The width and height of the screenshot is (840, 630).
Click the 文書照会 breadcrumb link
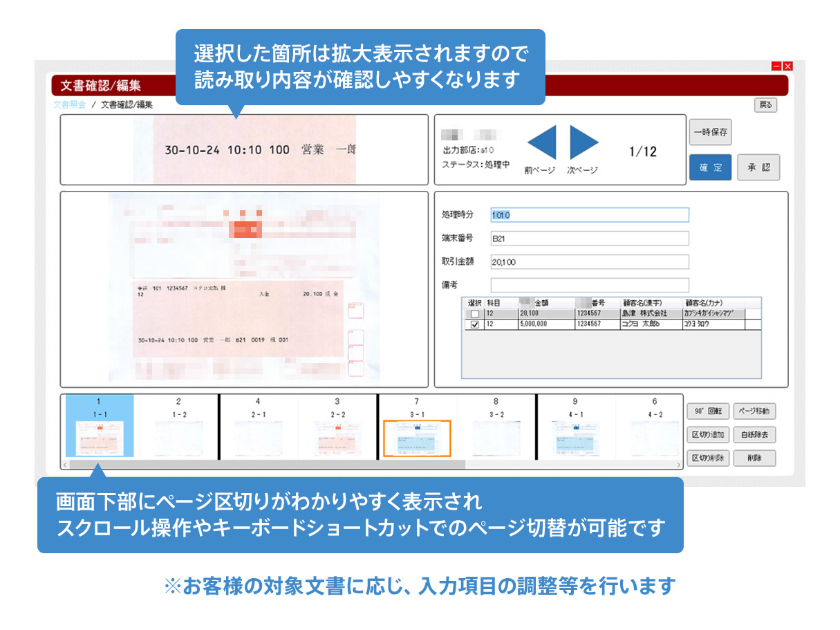pyautogui.click(x=70, y=105)
